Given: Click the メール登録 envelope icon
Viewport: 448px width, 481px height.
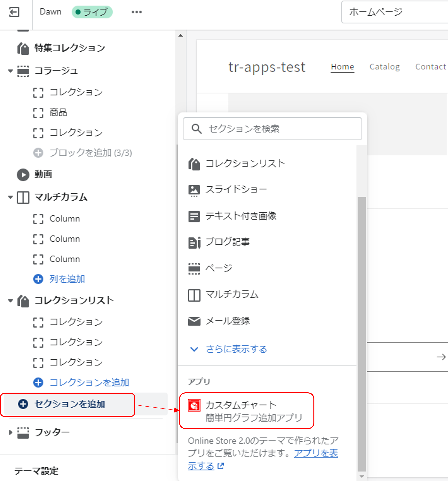Looking at the screenshot, I should [x=194, y=321].
